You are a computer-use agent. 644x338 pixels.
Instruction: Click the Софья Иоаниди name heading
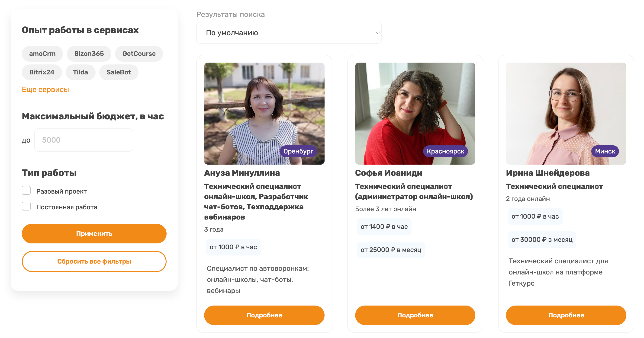(389, 173)
